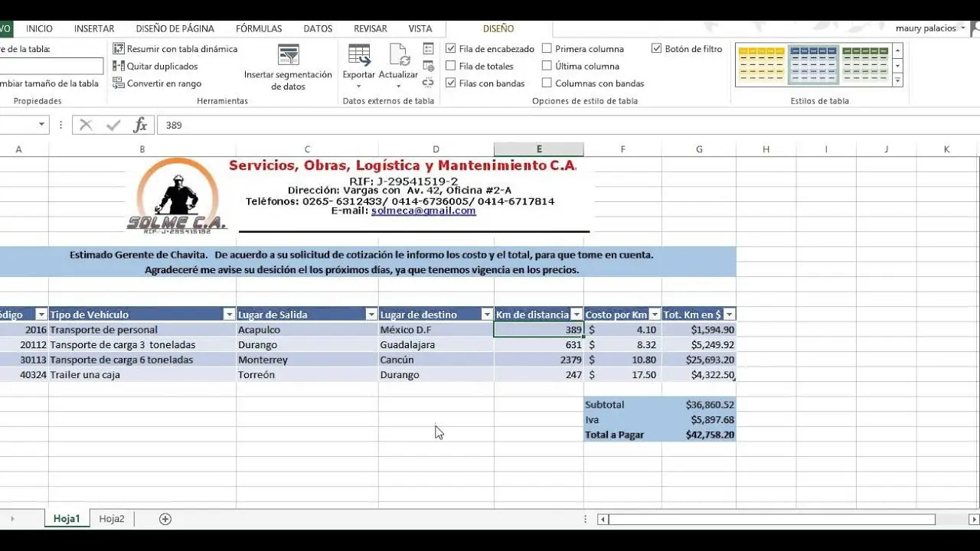The height and width of the screenshot is (551, 980).
Task: Select the Hoja1 sheet tab
Action: 67,519
